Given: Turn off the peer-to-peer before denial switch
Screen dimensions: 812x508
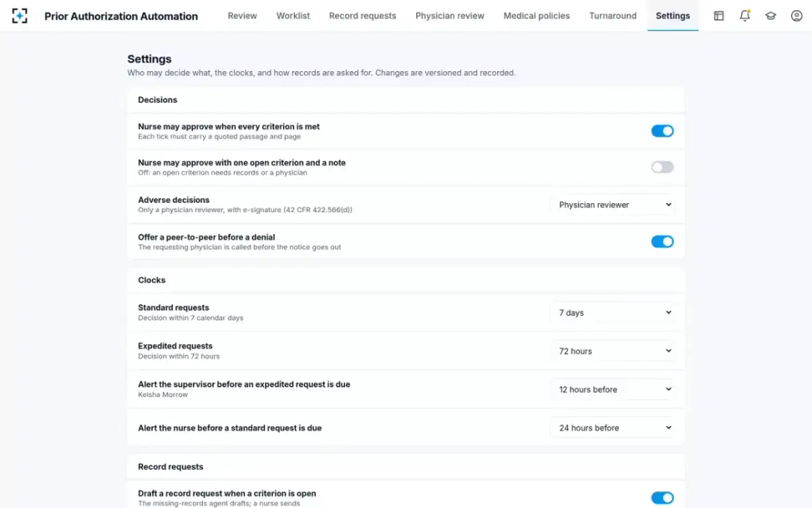Looking at the screenshot, I should (662, 242).
